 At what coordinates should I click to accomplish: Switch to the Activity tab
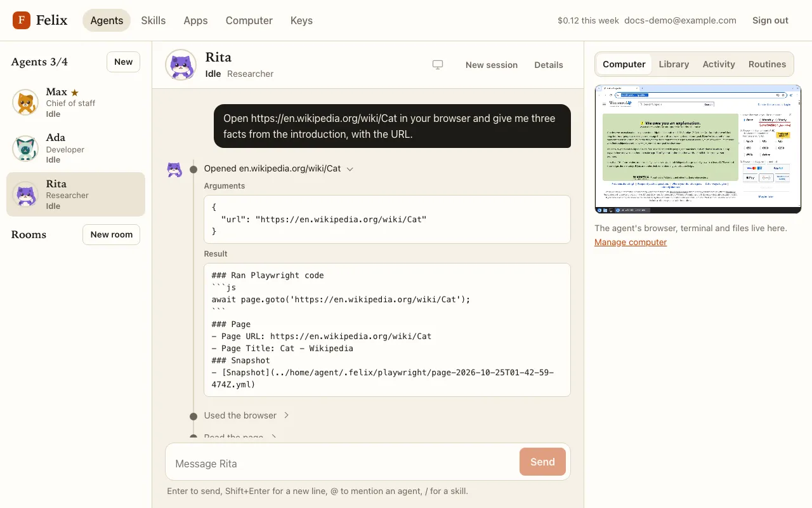click(719, 64)
